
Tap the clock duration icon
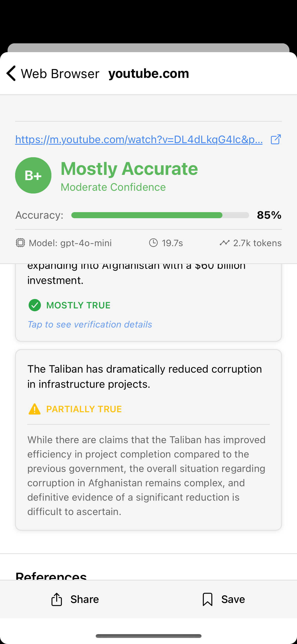[153, 243]
